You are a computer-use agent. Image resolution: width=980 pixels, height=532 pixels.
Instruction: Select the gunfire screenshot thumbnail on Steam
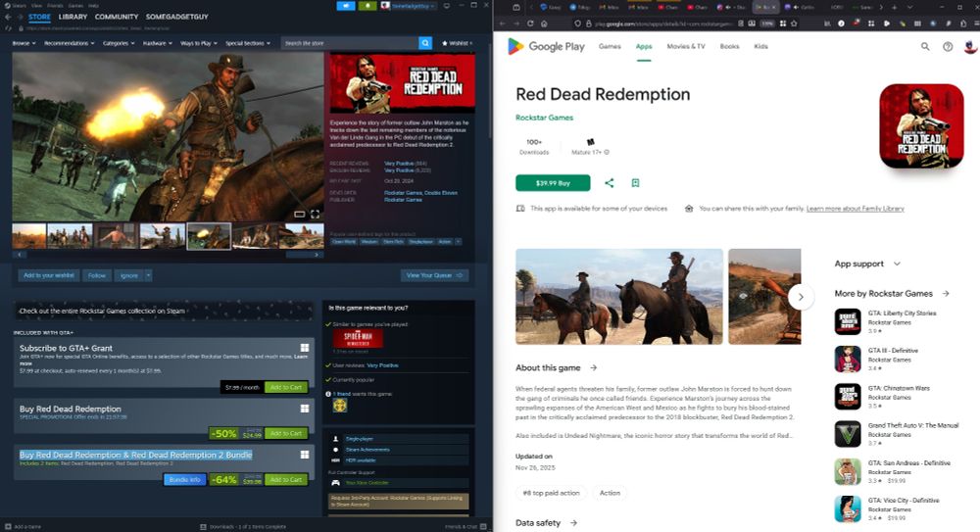209,236
